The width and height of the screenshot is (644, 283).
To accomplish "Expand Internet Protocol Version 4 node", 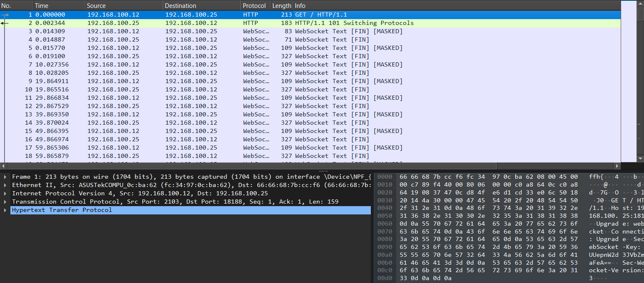I will 5,194.
